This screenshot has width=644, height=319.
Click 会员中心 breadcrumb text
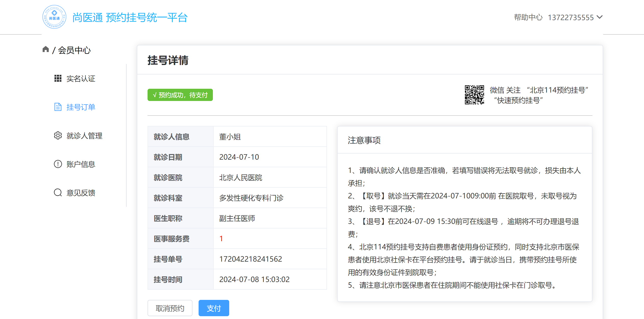(x=74, y=50)
